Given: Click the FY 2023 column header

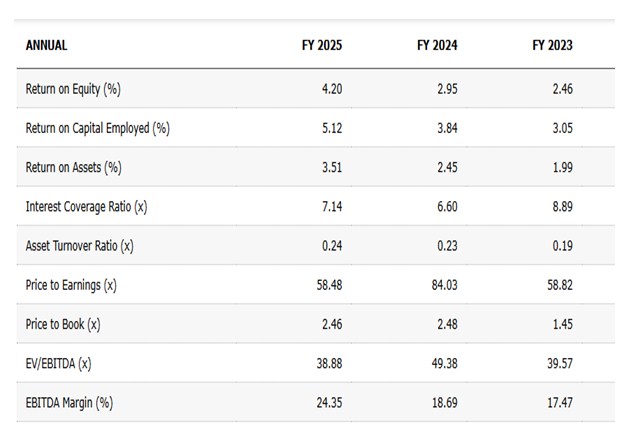Looking at the screenshot, I should click(x=552, y=45).
